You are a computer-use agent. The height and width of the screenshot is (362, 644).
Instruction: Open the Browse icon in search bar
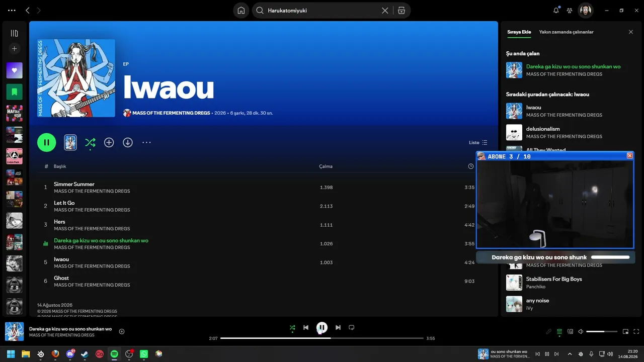pos(401,11)
